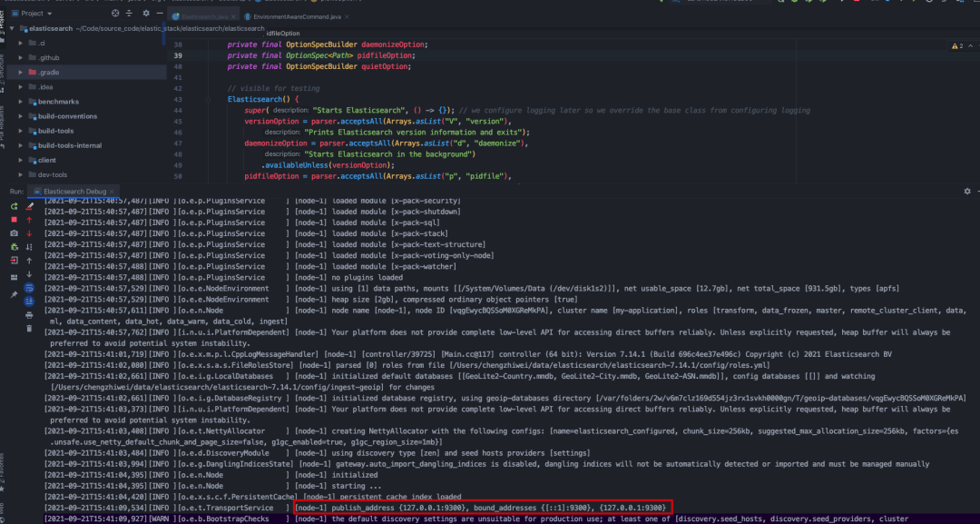
Task: Stop the running Elasticsearch process
Action: click(x=14, y=220)
